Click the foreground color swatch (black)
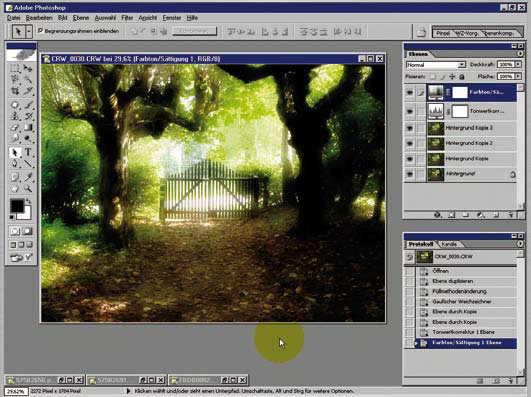The width and height of the screenshot is (531, 397). (16, 206)
